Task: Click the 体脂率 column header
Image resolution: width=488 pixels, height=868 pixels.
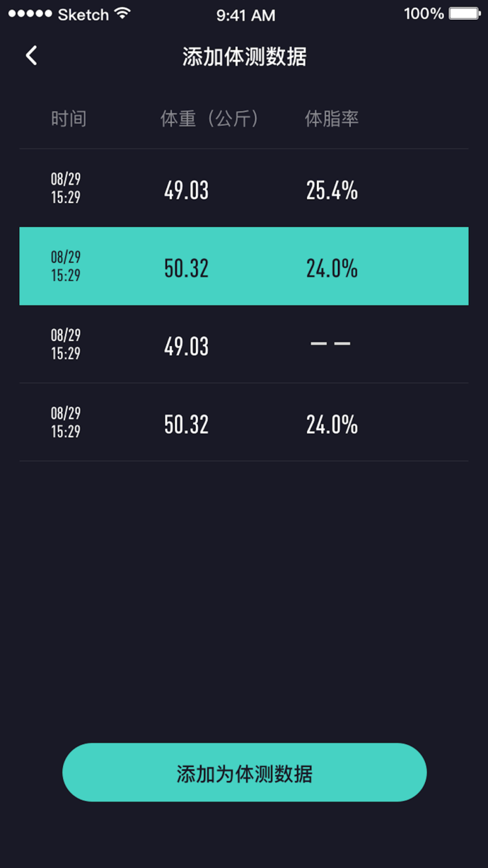Action: point(332,119)
